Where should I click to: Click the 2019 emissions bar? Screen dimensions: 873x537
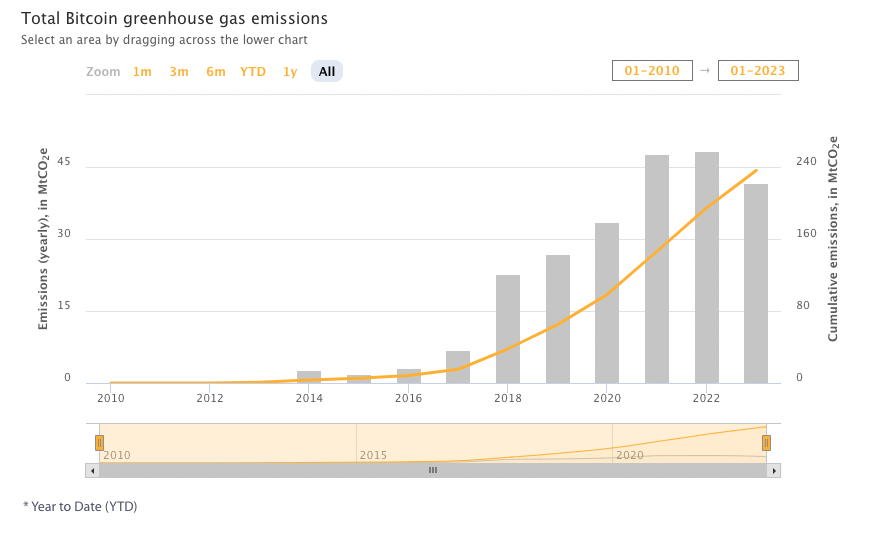click(x=558, y=319)
